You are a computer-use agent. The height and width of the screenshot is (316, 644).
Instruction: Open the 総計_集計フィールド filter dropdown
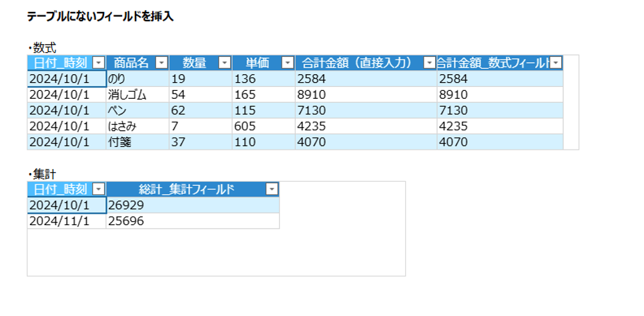272,189
